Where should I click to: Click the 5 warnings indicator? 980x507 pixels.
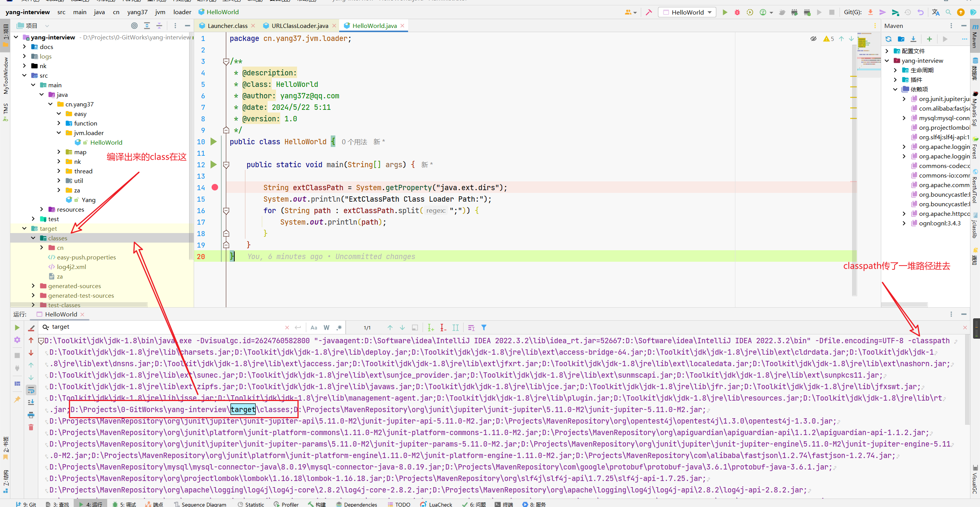coord(828,39)
